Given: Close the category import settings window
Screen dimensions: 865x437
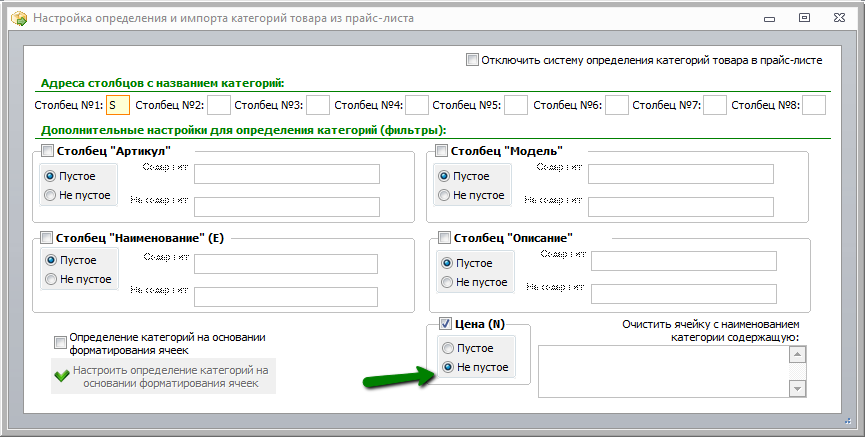Looking at the screenshot, I should coord(839,18).
